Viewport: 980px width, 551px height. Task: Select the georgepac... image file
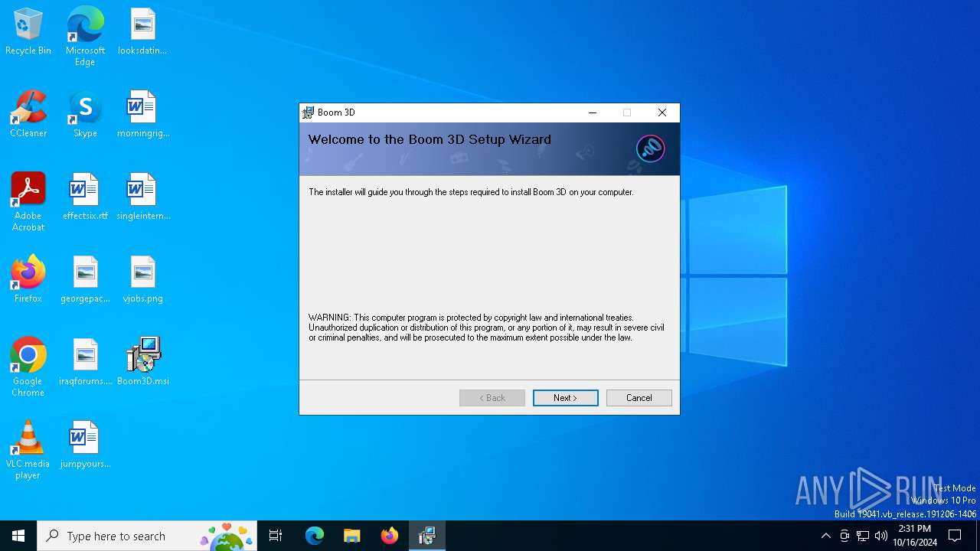85,280
